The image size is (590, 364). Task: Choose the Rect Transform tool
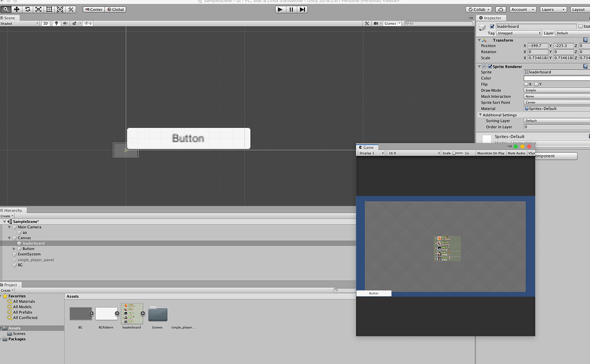tap(49, 9)
